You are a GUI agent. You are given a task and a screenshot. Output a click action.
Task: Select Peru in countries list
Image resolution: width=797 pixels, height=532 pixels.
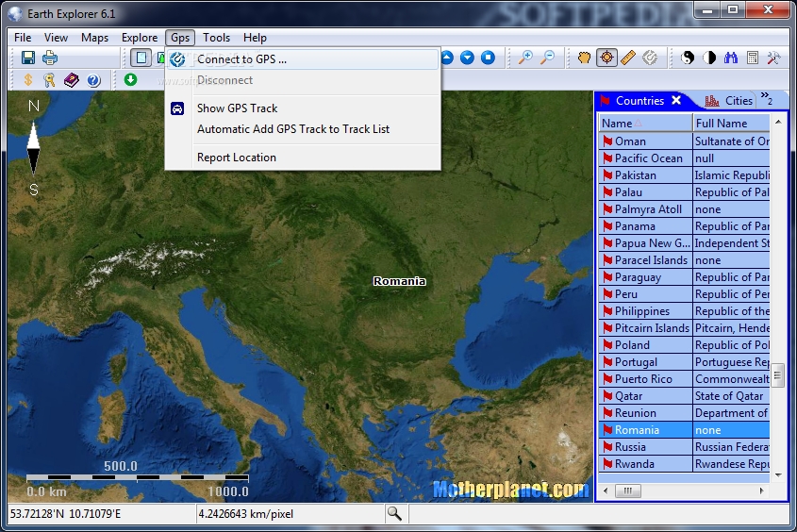[684, 294]
